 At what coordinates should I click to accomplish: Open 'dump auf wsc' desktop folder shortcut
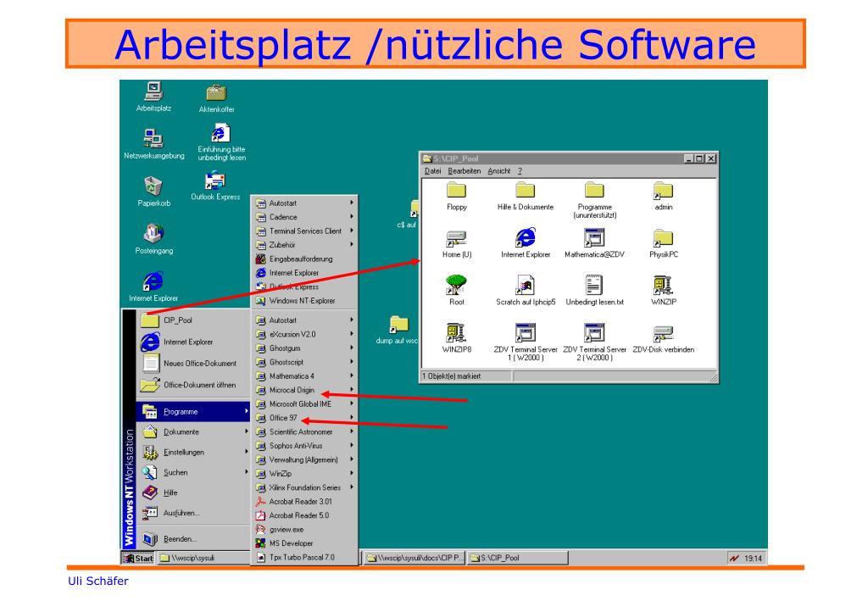coord(398,330)
